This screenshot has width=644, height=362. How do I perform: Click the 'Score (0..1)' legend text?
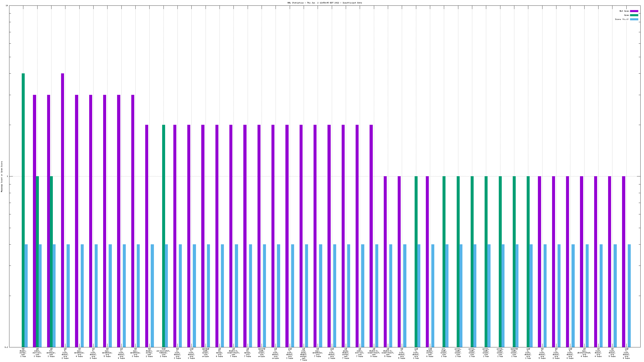click(x=622, y=19)
